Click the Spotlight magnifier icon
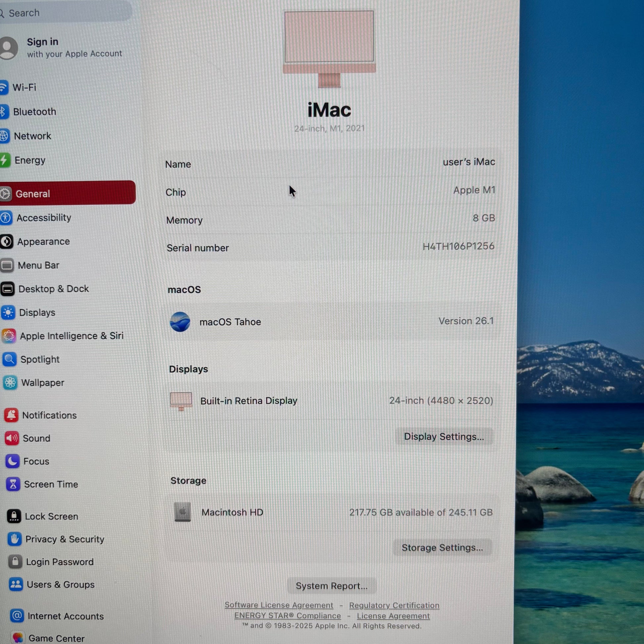 tap(9, 359)
